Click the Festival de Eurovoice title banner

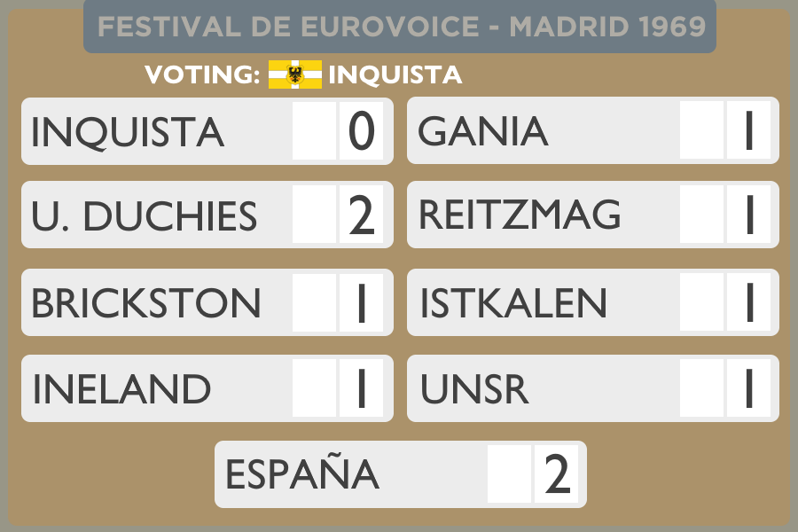[x=400, y=27]
